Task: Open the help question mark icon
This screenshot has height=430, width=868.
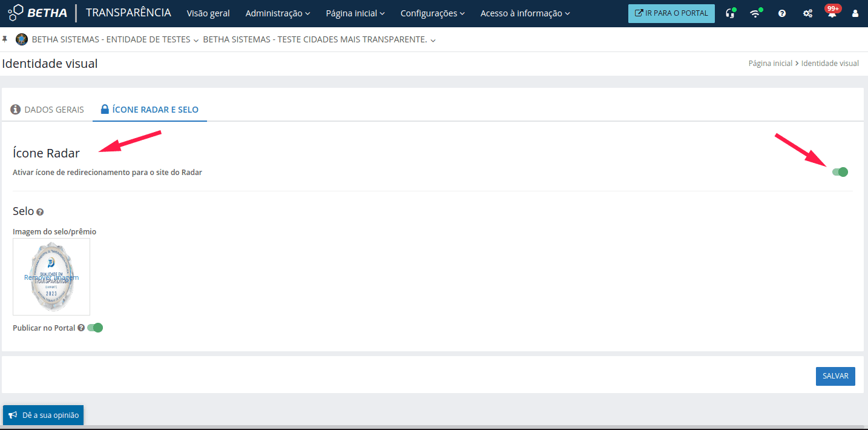Action: point(782,13)
